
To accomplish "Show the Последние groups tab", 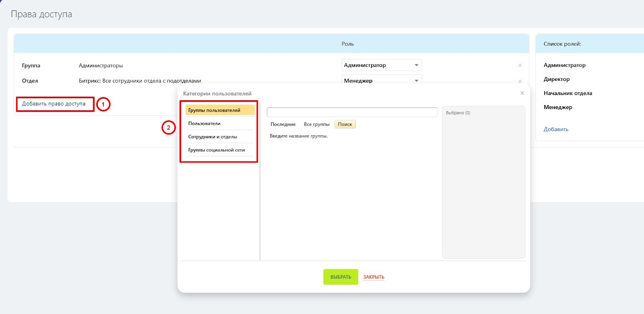I will [x=283, y=124].
